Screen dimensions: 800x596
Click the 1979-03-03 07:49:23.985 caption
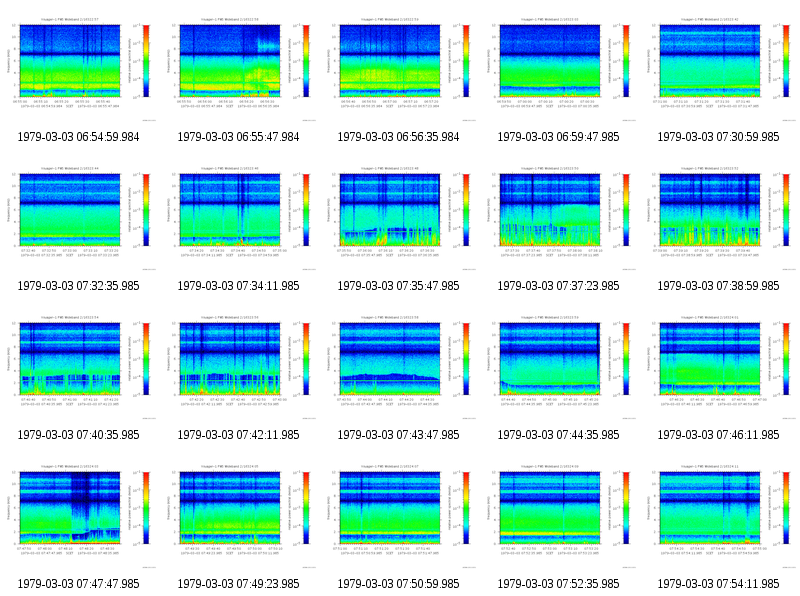238,584
